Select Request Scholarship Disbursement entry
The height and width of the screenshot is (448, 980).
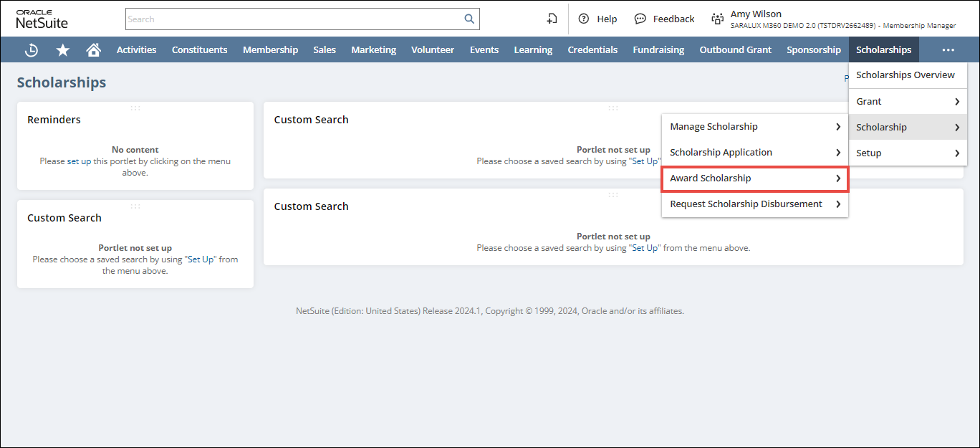[754, 204]
